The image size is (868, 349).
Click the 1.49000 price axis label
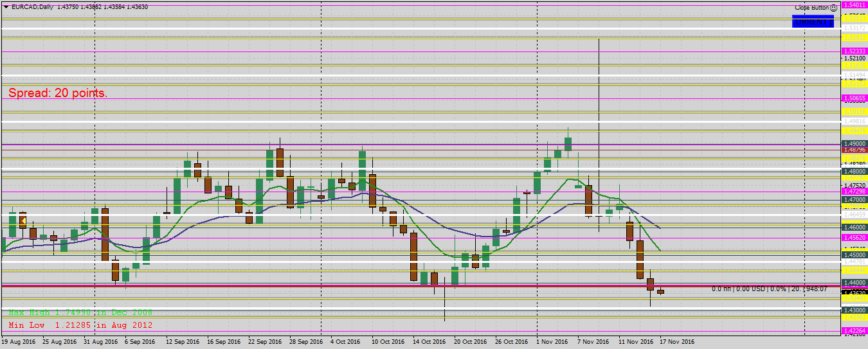[854, 144]
